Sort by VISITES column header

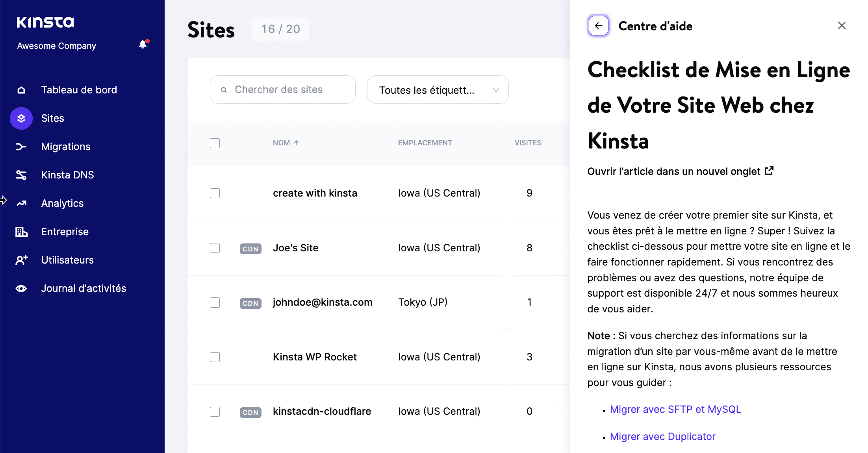tap(528, 143)
